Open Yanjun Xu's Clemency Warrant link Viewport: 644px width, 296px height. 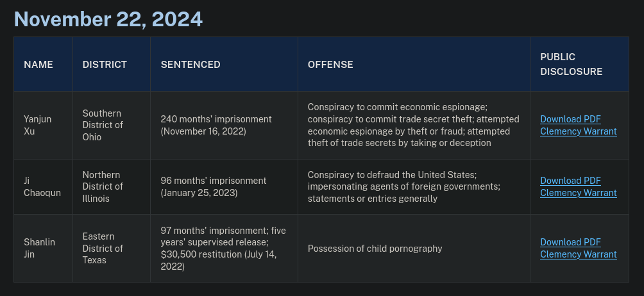[x=578, y=131]
